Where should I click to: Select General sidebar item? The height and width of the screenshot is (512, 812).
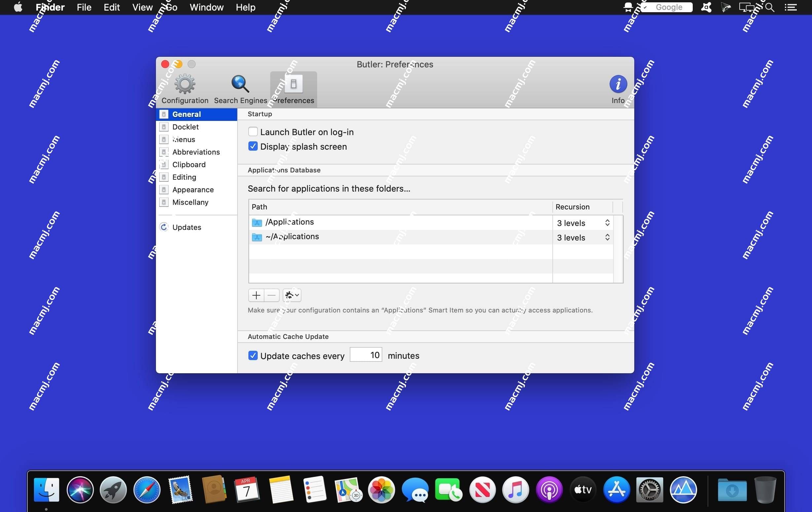coord(198,114)
